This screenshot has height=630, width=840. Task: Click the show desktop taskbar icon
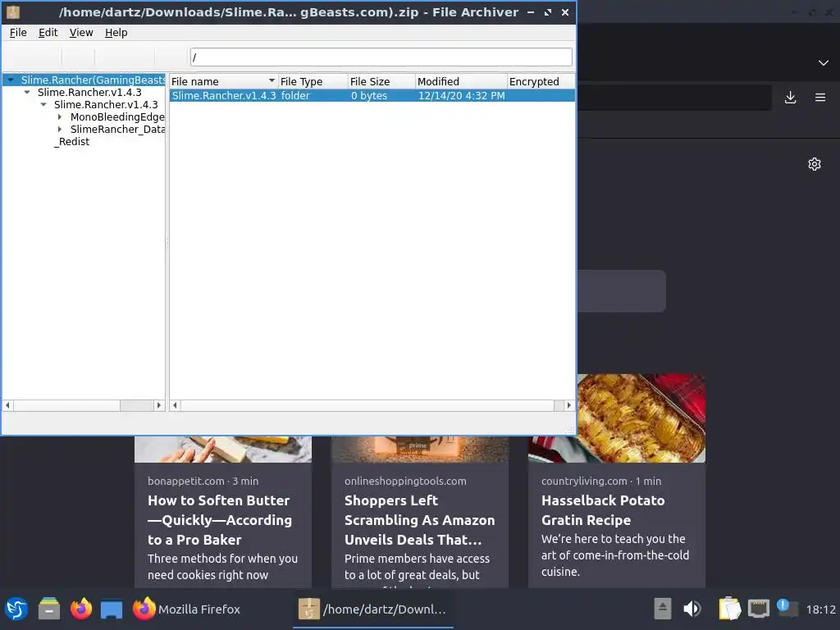tap(112, 609)
